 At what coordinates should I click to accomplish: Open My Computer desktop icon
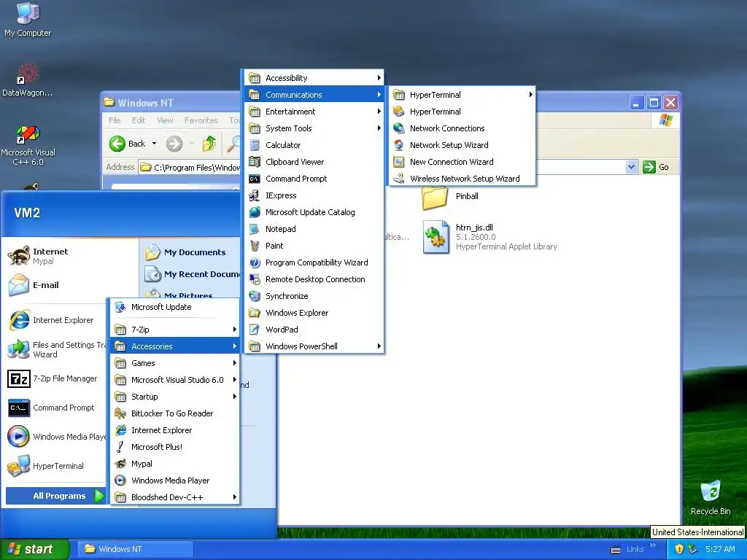click(x=28, y=20)
